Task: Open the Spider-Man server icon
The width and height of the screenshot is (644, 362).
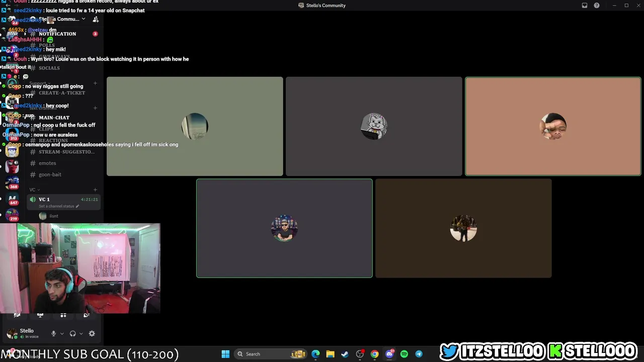Action: (12, 166)
